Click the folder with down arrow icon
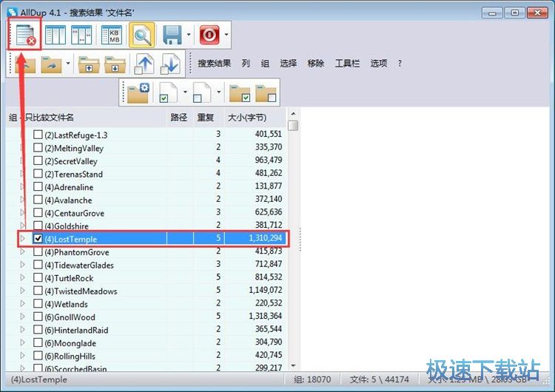The height and width of the screenshot is (392, 555). click(115, 65)
